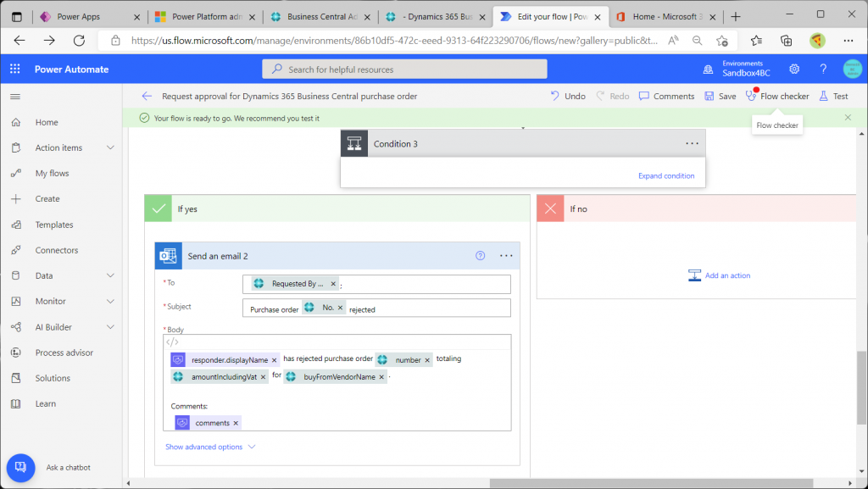Viewport: 868px width, 489px height.
Task: Switch to the Dynamics 365 Business tab
Action: [x=435, y=17]
